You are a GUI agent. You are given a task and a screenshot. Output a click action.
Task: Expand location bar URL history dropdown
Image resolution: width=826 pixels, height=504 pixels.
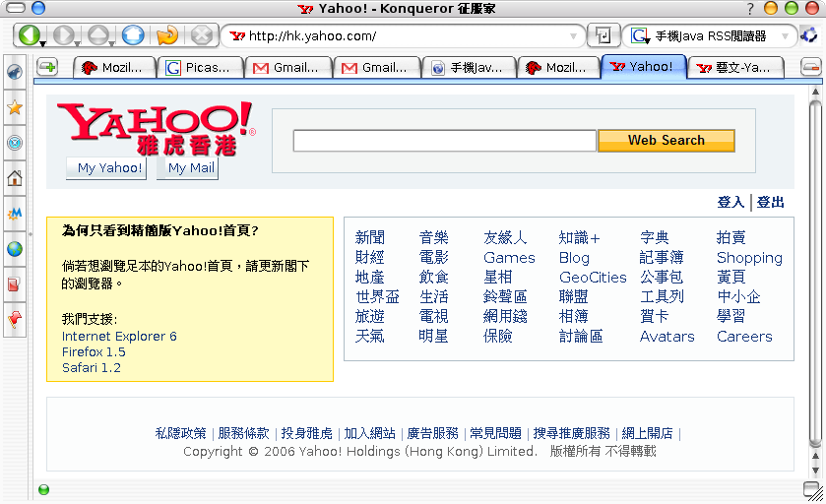pos(573,36)
